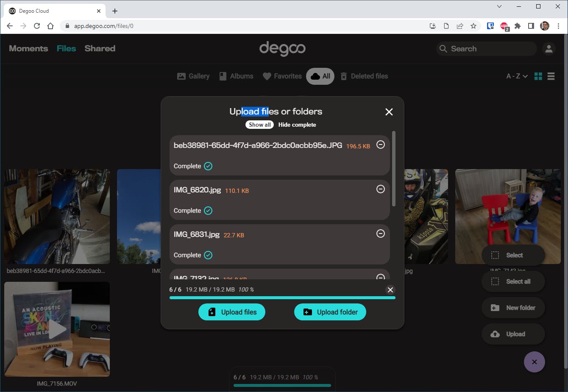The height and width of the screenshot is (392, 568).
Task: Create a New folder
Action: point(513,308)
